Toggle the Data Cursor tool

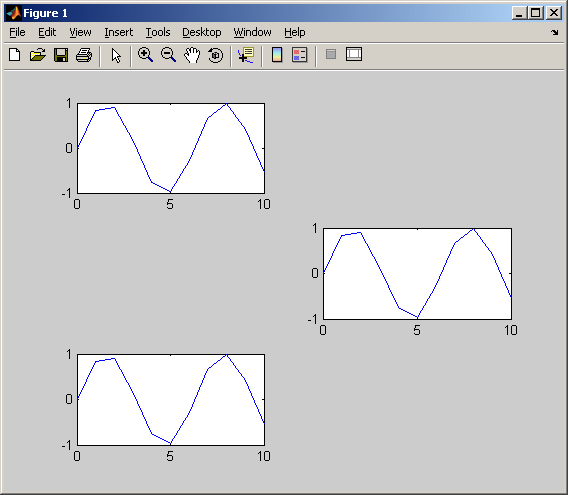tap(246, 55)
